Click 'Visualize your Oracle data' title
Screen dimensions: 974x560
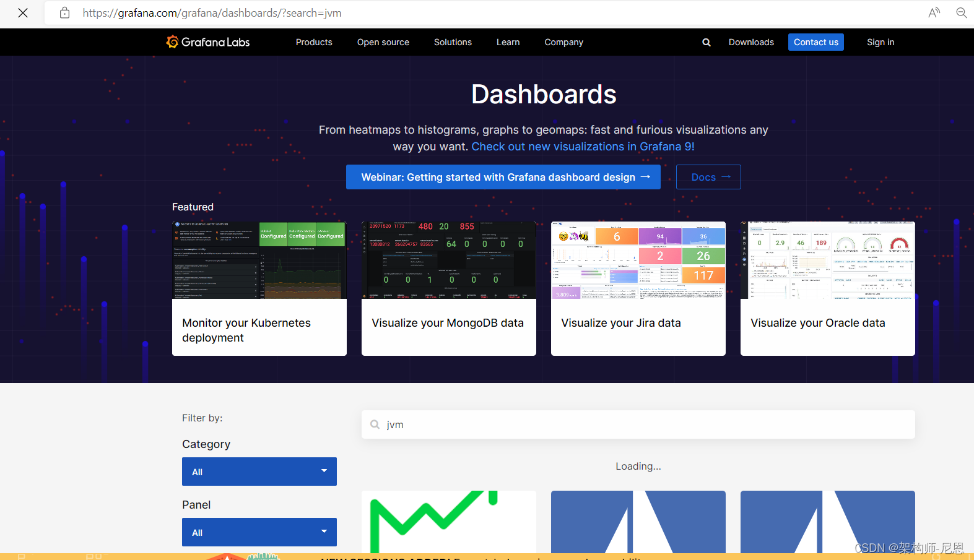coord(818,323)
